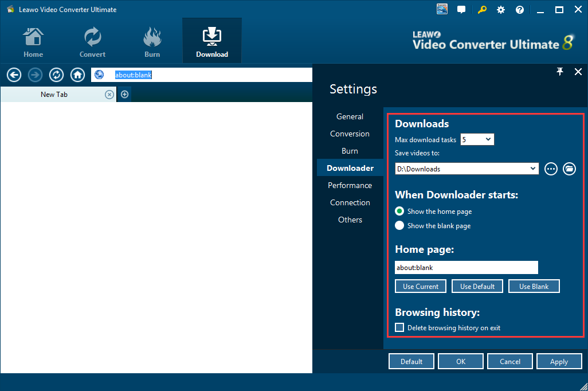Screen dimensions: 588x391
Task: Go forward in the browser
Action: [x=35, y=75]
